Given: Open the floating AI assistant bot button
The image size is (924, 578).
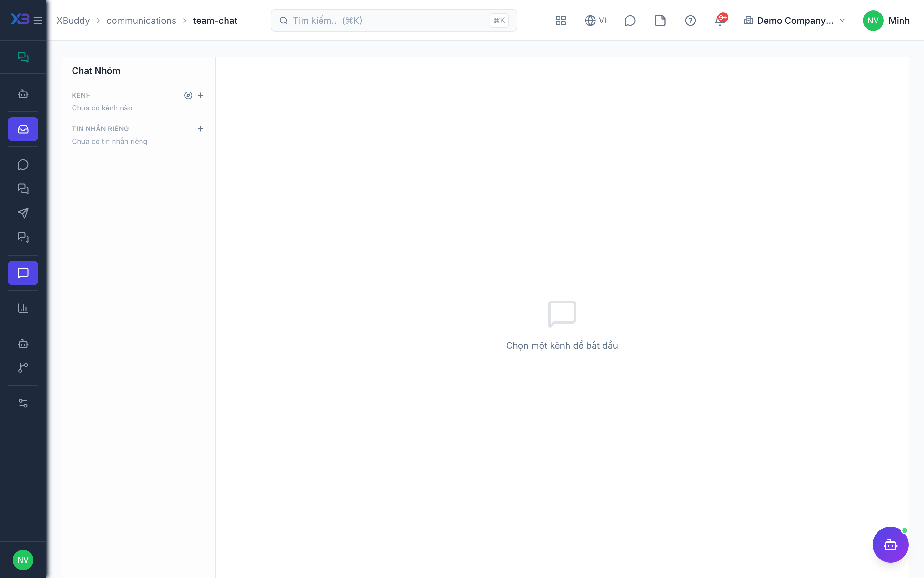Looking at the screenshot, I should click(890, 544).
